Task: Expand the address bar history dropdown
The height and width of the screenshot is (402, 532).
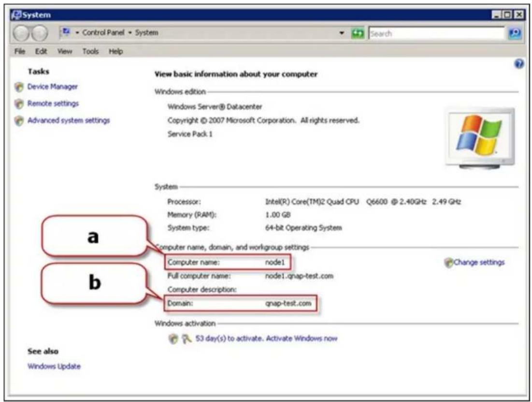Action: pyautogui.click(x=341, y=33)
